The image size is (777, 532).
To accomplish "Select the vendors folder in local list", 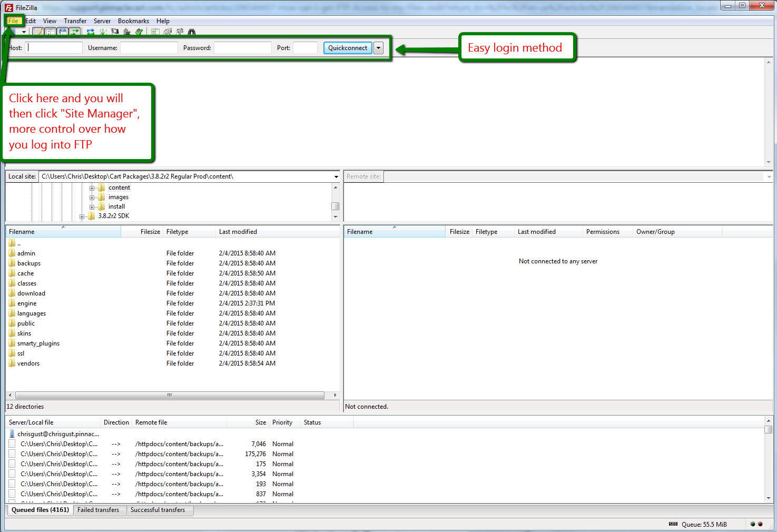I will click(x=28, y=363).
